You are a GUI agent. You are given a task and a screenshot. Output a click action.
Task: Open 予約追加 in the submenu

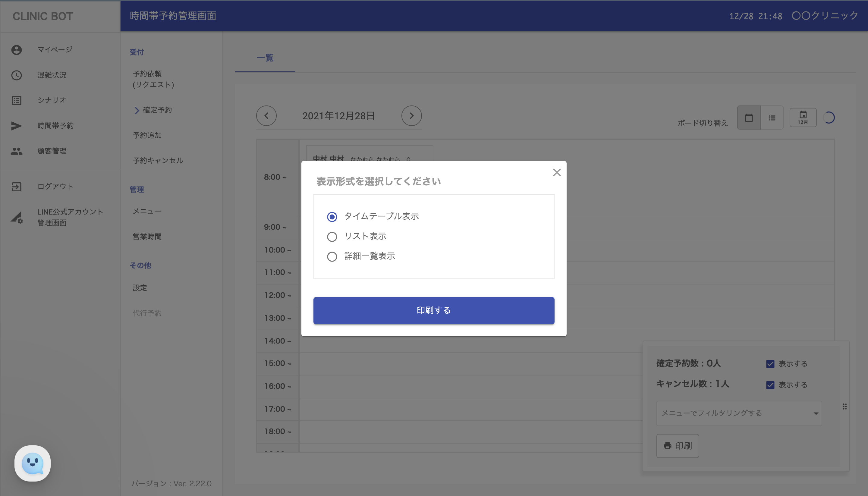(x=147, y=135)
